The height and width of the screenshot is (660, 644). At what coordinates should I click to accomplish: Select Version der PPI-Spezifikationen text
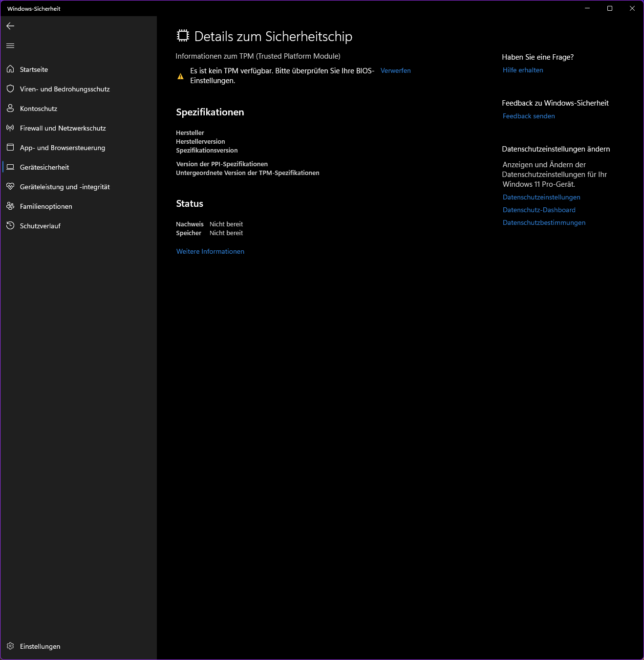(x=222, y=164)
